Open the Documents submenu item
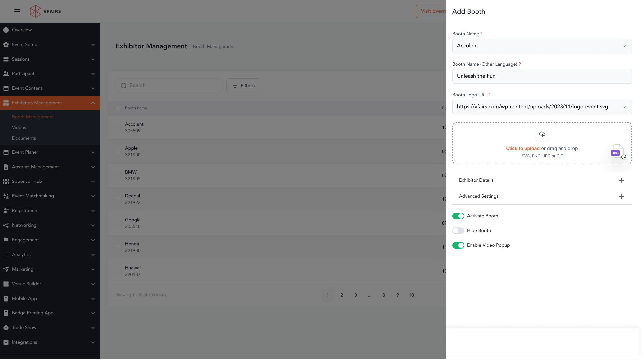 tap(24, 138)
